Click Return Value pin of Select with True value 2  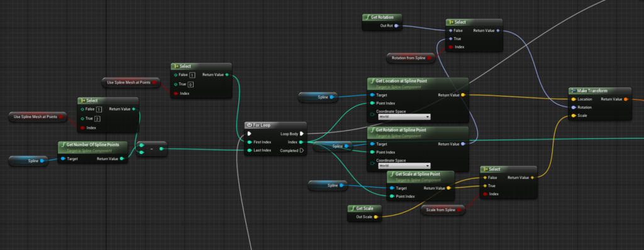[133, 109]
